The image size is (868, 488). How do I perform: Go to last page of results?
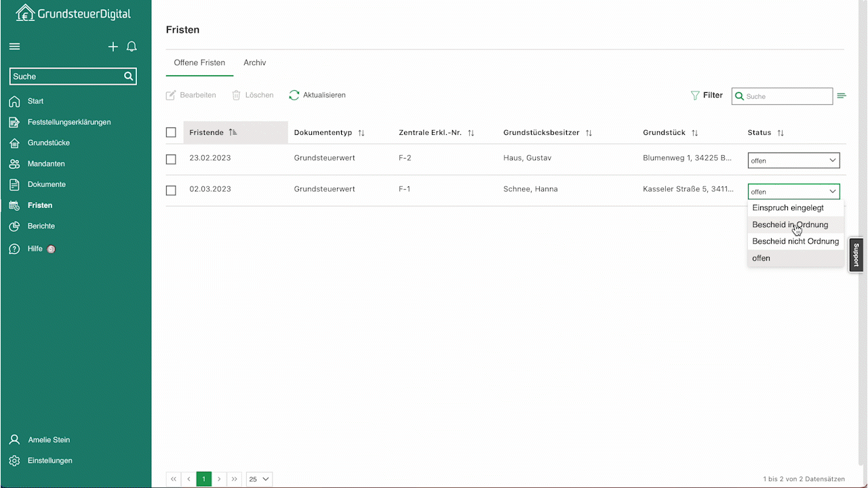235,479
